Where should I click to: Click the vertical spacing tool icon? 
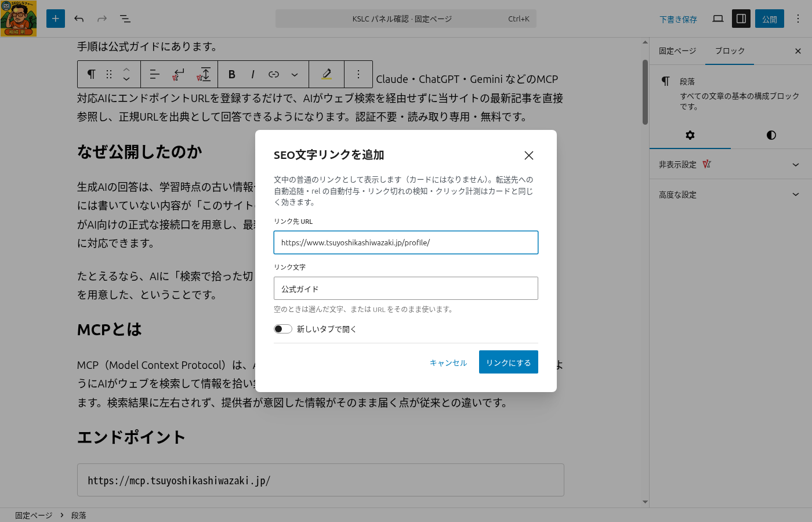click(x=204, y=74)
